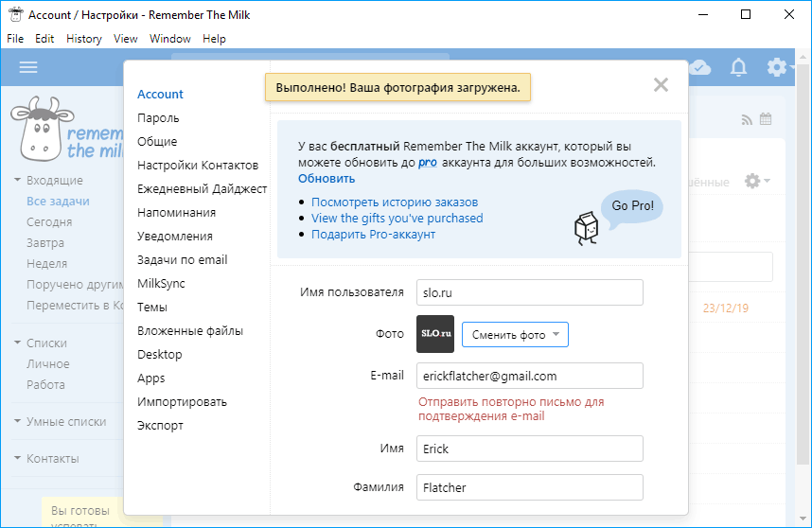
Task: Select Завтра in sidebar
Action: pos(45,243)
